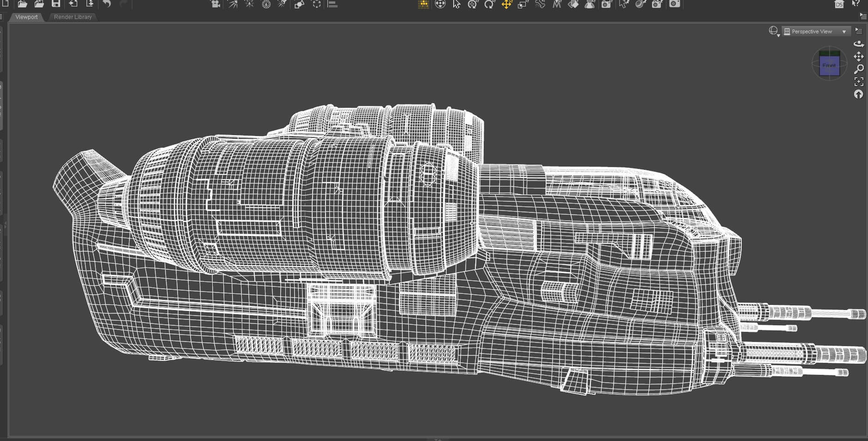Viewport: 868px width, 441px height.
Task: Create a new distant light
Action: [233, 4]
